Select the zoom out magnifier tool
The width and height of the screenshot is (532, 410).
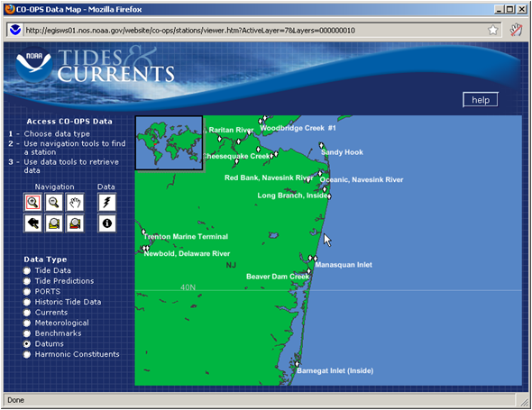[x=53, y=203]
